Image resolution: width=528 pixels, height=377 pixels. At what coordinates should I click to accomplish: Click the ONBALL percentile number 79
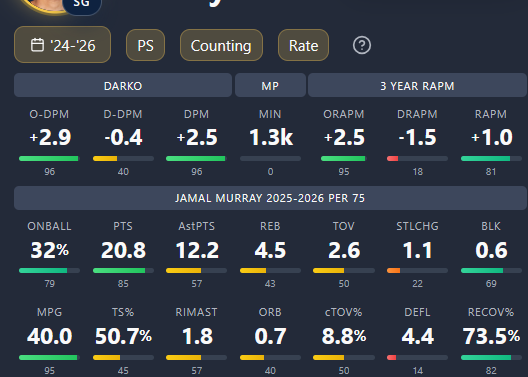pyautogui.click(x=50, y=284)
